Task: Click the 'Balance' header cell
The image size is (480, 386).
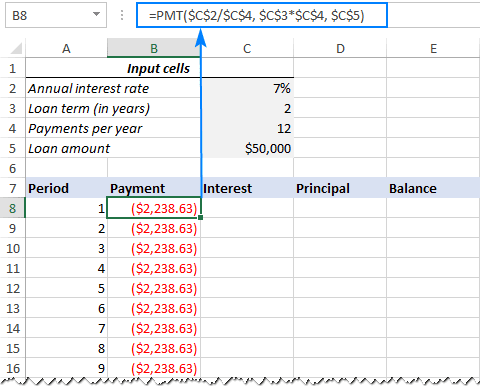Action: 433,188
